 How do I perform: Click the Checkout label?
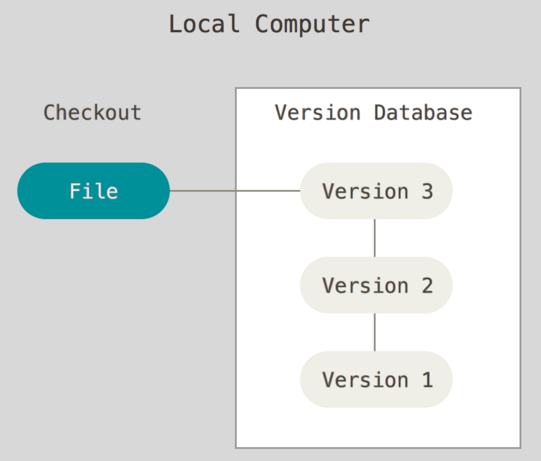coord(92,112)
